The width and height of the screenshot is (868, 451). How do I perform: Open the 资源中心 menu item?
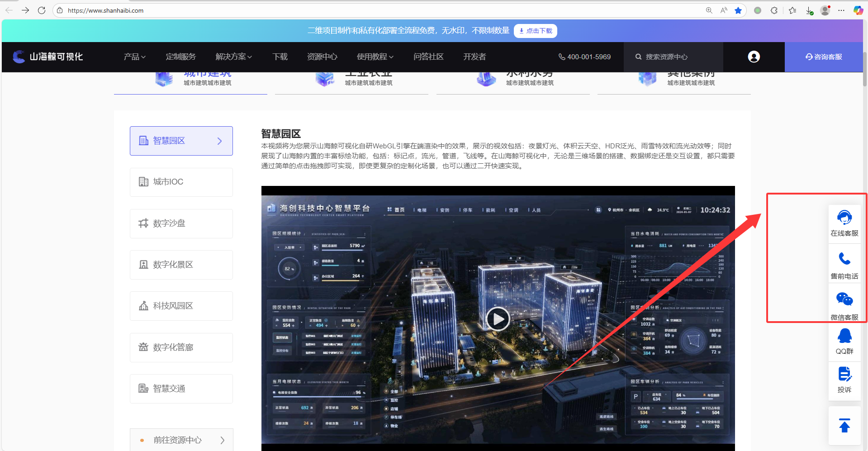[322, 57]
